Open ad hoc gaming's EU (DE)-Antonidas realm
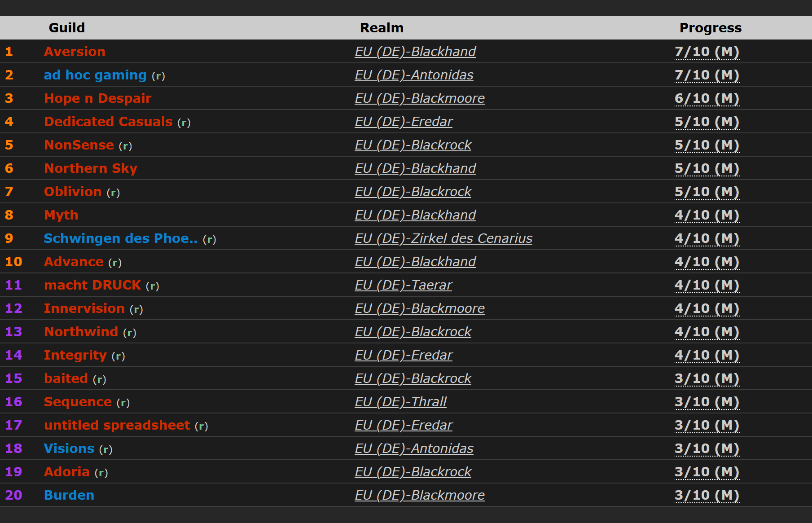The height and width of the screenshot is (523, 812). click(414, 75)
